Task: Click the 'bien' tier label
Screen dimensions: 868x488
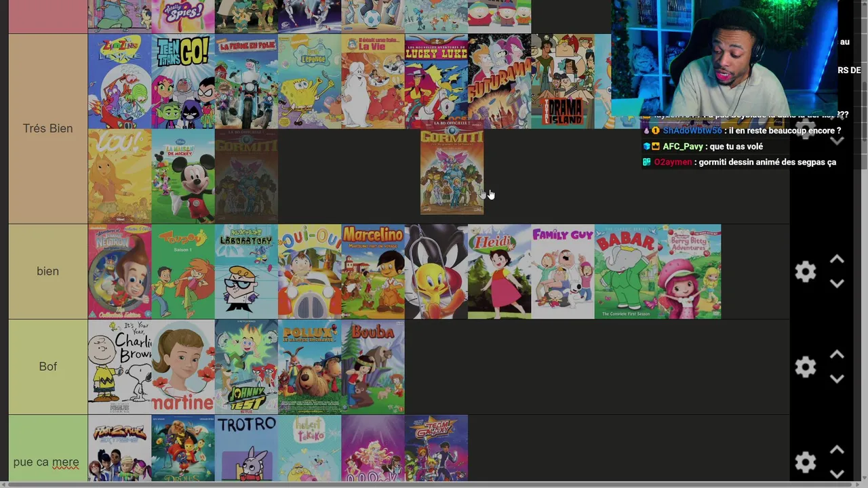Action: tap(47, 271)
